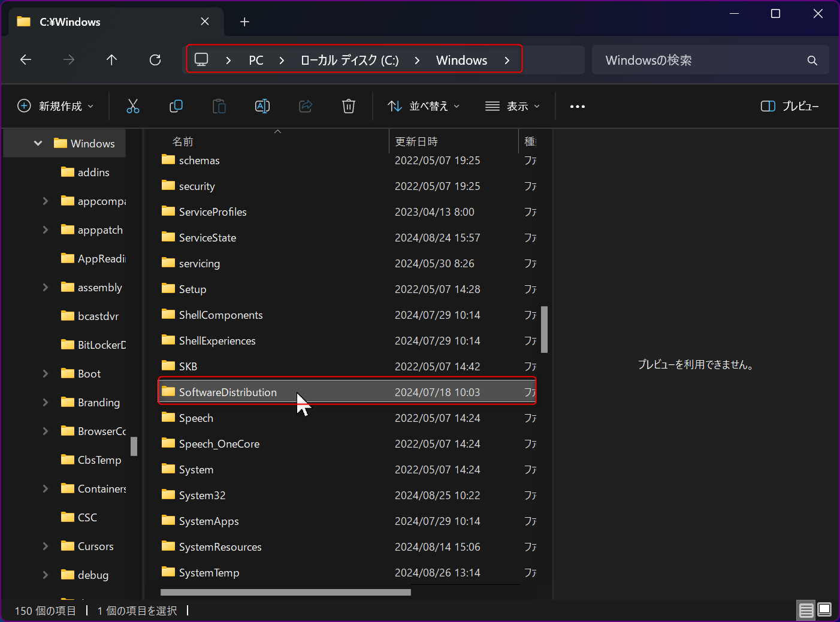Open the 並べ替え (Sort) dropdown

[x=424, y=106]
